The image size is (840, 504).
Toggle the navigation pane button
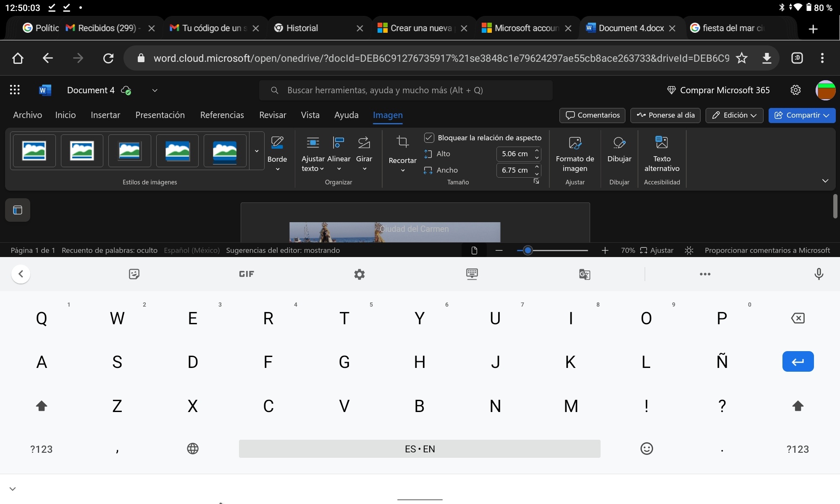18,210
